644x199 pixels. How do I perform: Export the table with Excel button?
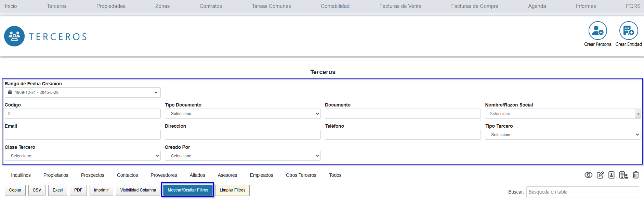tap(57, 190)
